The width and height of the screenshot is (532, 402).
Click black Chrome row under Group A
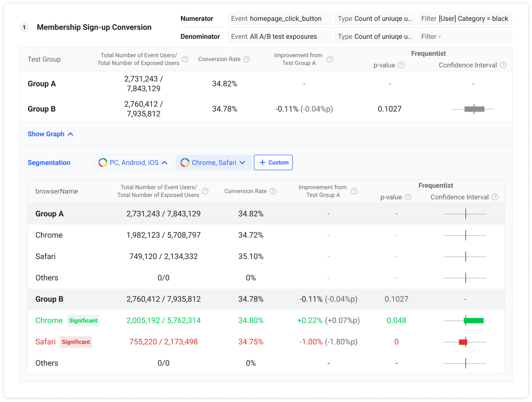coord(266,235)
